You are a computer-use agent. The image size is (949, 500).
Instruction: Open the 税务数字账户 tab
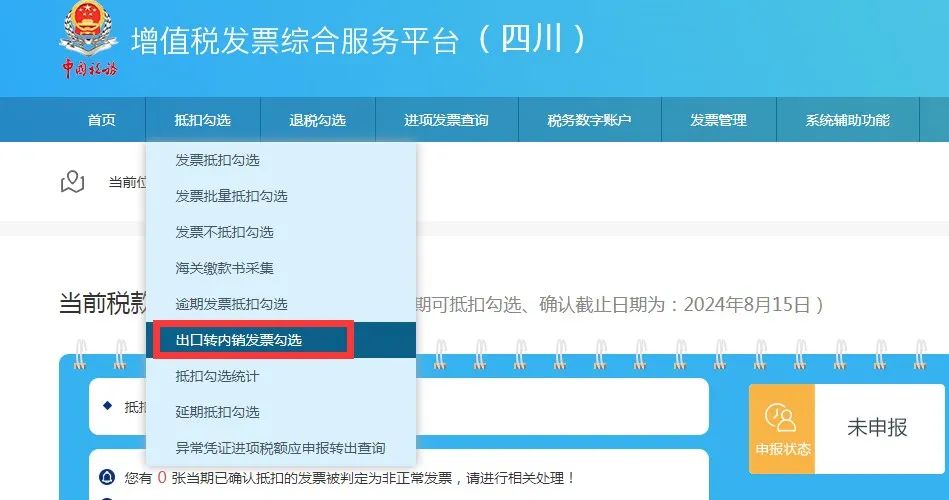point(589,120)
